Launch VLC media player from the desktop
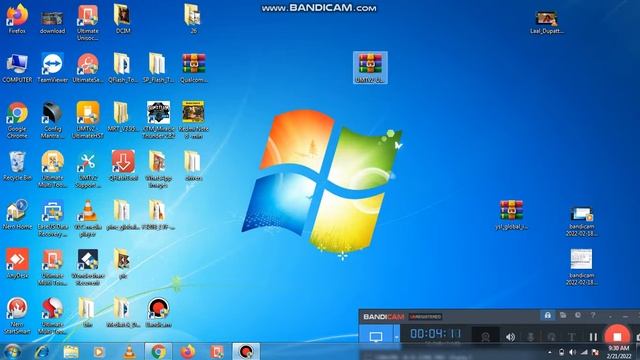Viewport: 640px width, 360px height. tap(88, 218)
